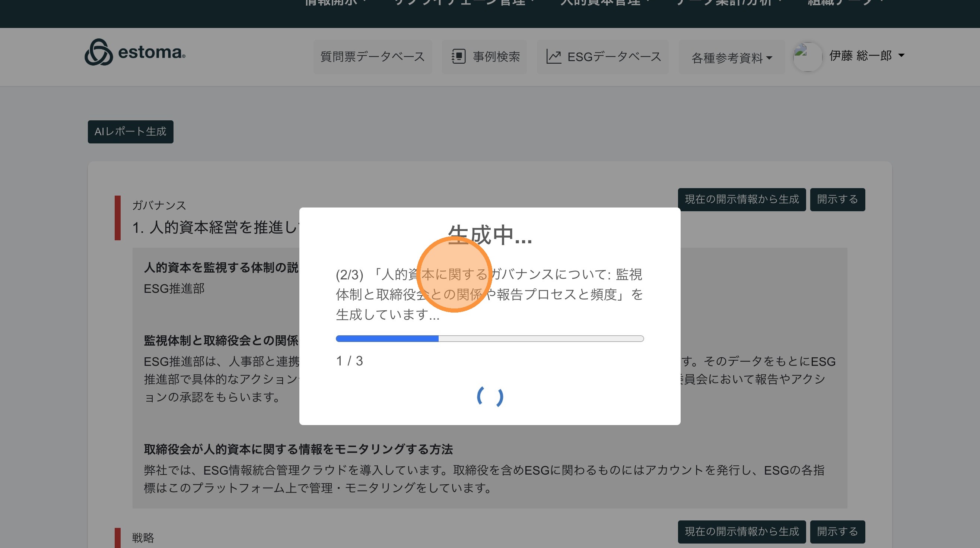Click the 1 / 3 progress counter
Viewport: 980px width, 548px height.
point(349,361)
